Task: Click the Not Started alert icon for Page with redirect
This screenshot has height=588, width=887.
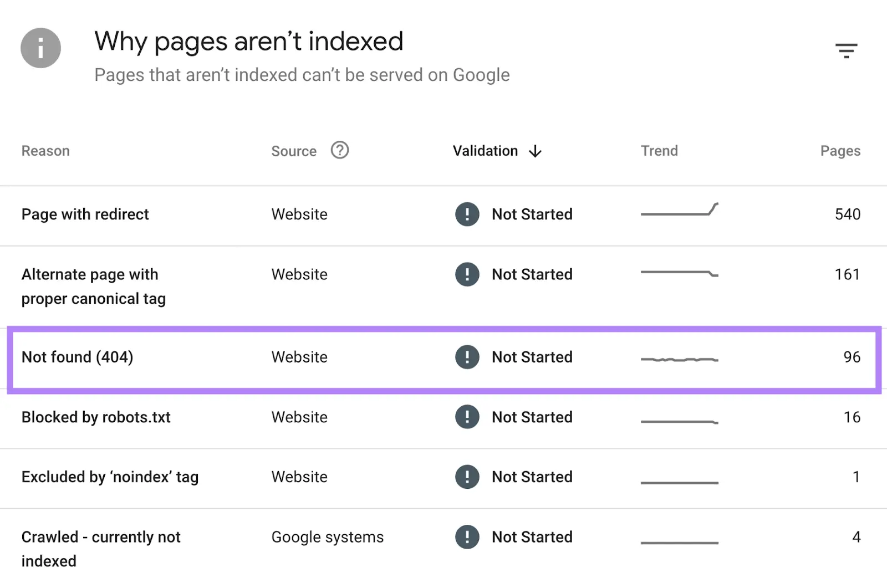Action: tap(467, 214)
